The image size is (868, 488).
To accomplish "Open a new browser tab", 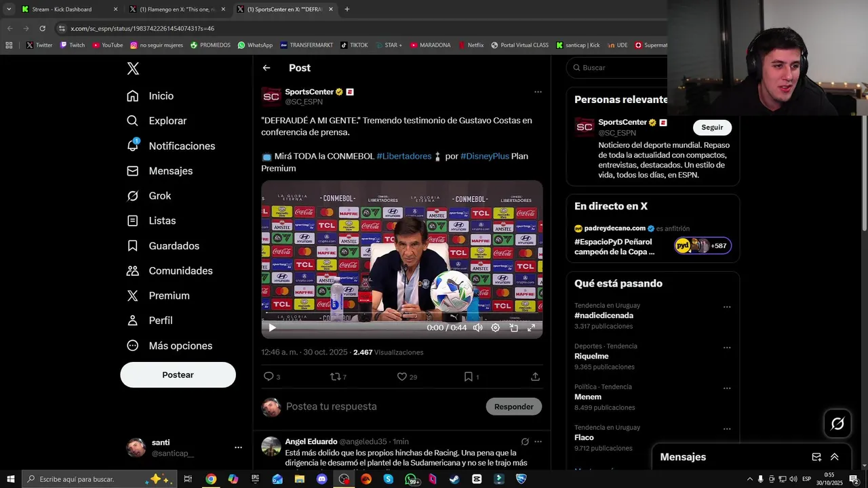I will [x=347, y=9].
